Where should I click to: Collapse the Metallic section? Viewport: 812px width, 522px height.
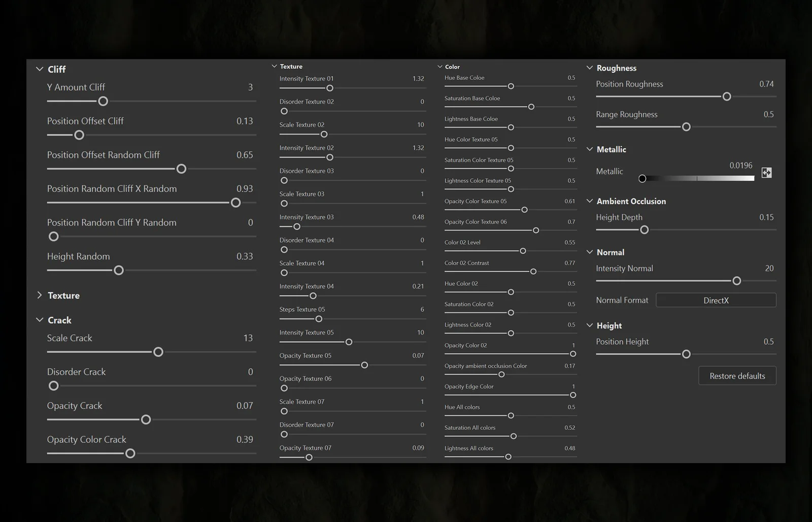tap(589, 149)
